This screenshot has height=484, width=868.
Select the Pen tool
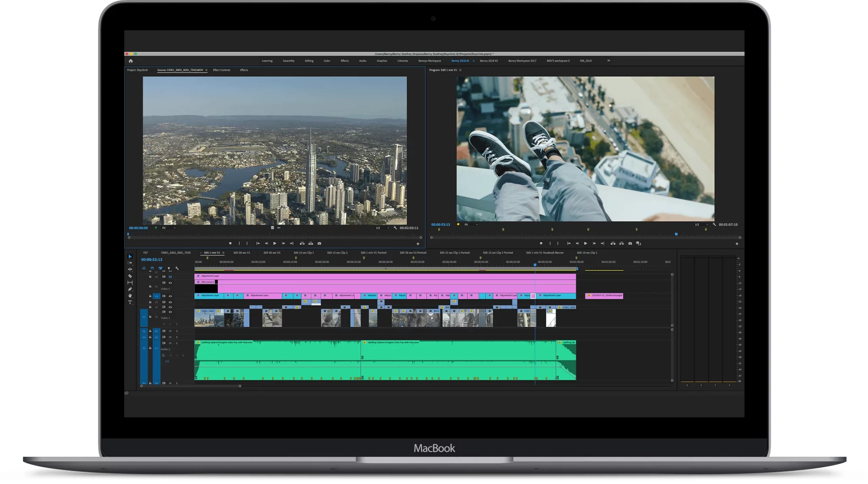pyautogui.click(x=130, y=289)
